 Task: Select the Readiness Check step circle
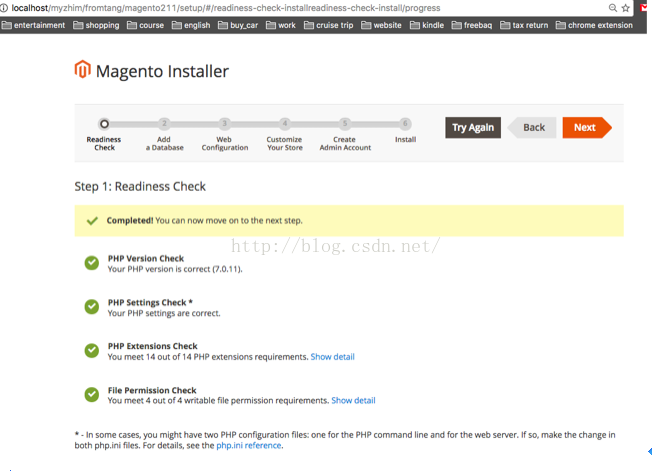click(x=104, y=123)
